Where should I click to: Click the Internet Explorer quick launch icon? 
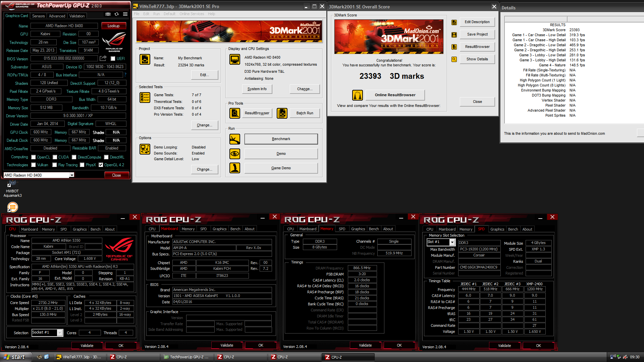point(47,357)
